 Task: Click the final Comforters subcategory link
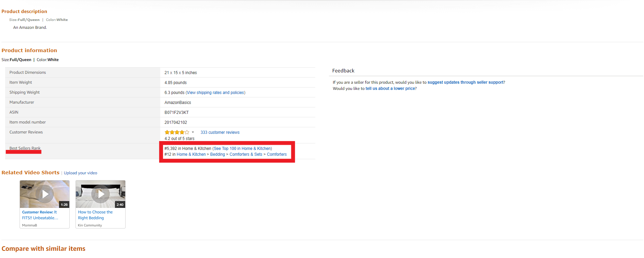tap(277, 154)
